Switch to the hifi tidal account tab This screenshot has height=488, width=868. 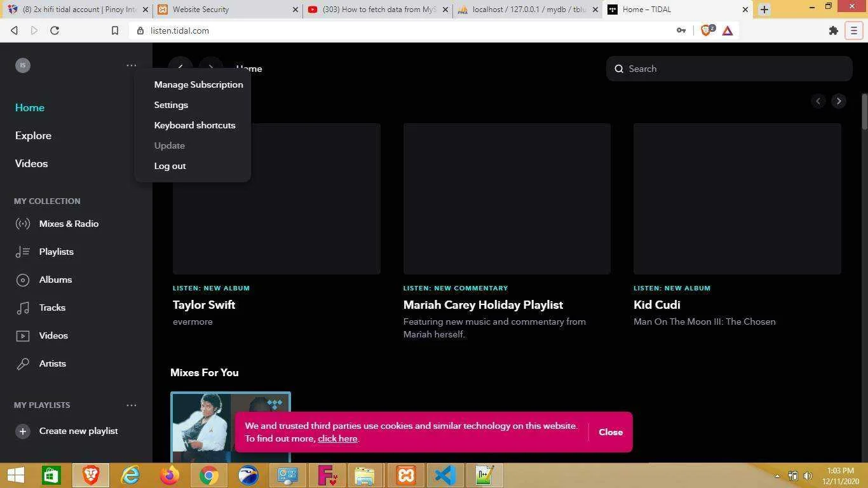77,10
